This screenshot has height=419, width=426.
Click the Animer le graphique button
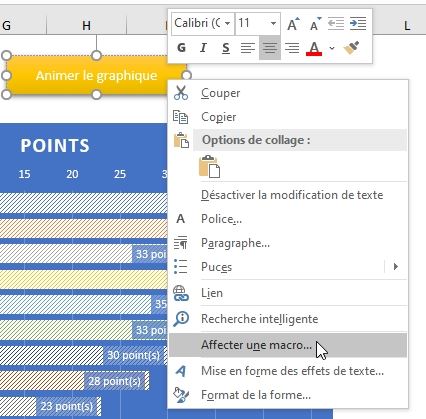[96, 75]
